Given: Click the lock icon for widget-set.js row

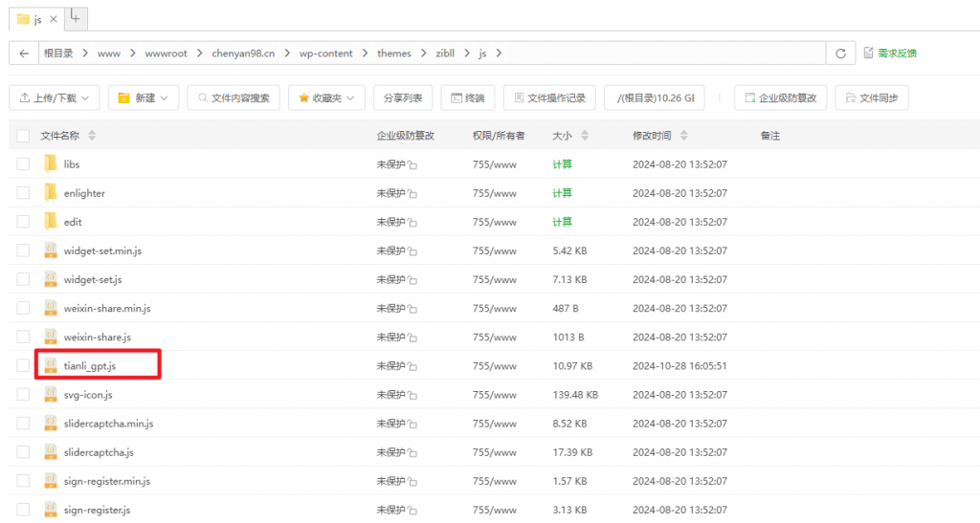Looking at the screenshot, I should pos(412,280).
